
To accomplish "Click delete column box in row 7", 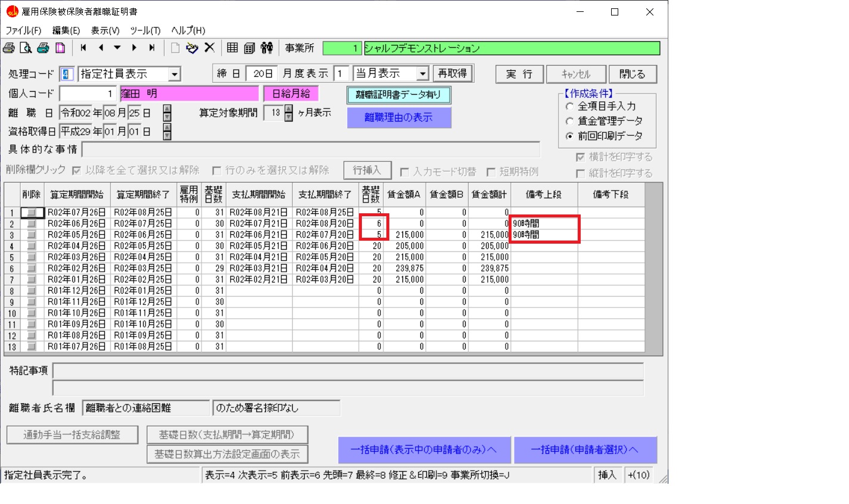I will (x=31, y=279).
